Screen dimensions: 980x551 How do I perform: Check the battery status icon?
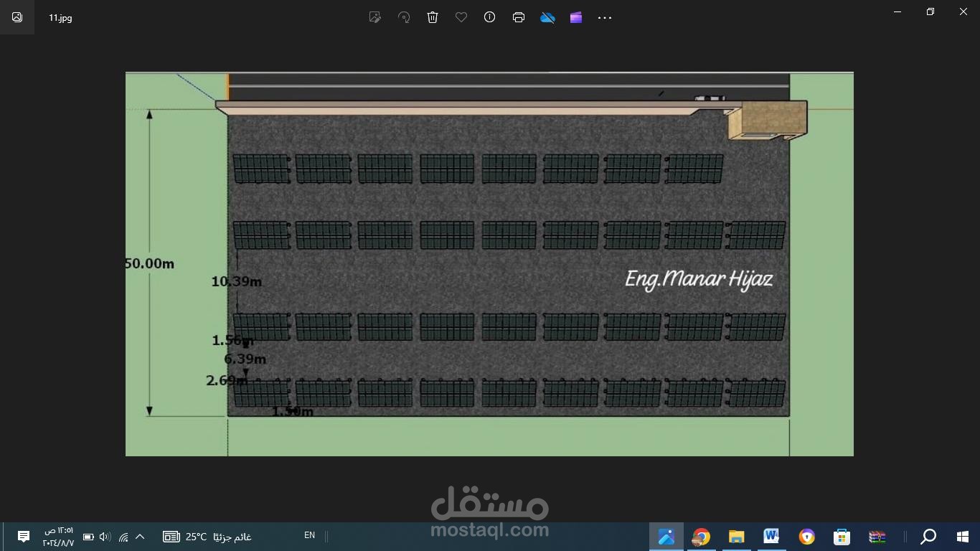(x=88, y=537)
